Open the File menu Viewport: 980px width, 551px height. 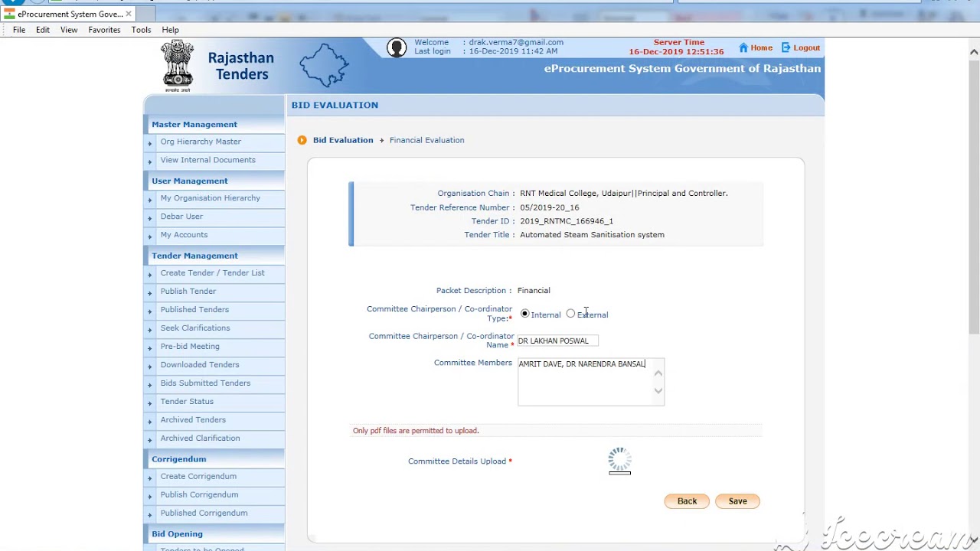pos(19,30)
